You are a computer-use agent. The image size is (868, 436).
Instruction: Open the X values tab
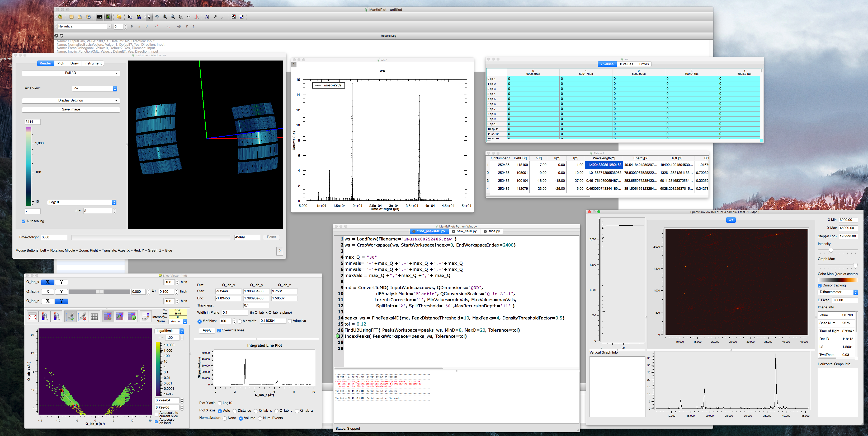pyautogui.click(x=626, y=64)
